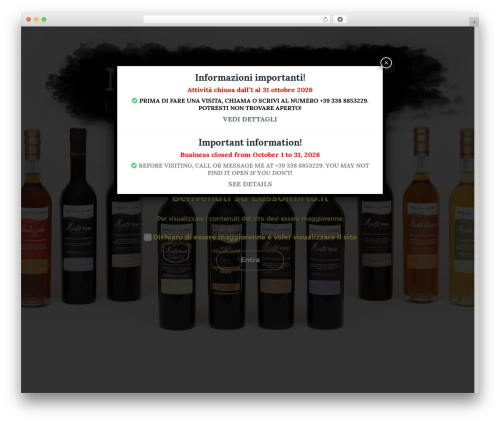500x423 pixels.
Task: Click the 'PRIMA DI FARE UNA VISITA' notice text
Action: [254, 104]
